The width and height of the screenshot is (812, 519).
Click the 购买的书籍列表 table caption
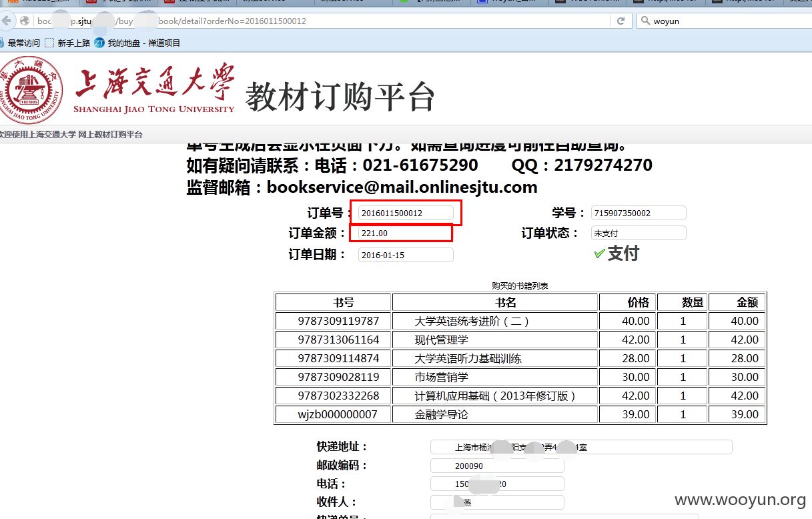click(520, 286)
